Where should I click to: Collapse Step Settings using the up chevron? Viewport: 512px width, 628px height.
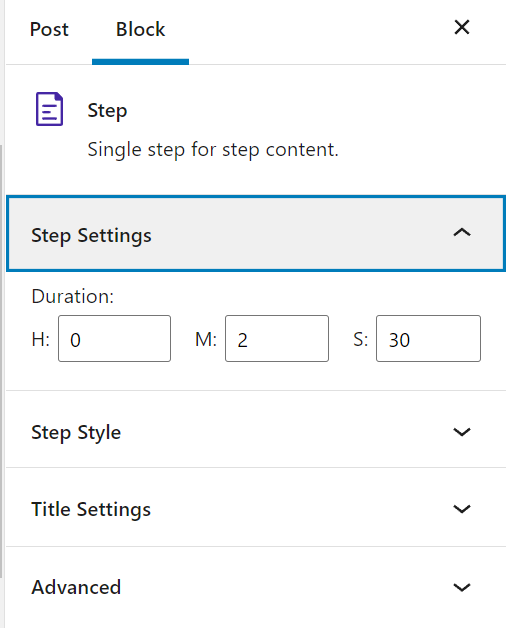click(x=462, y=233)
